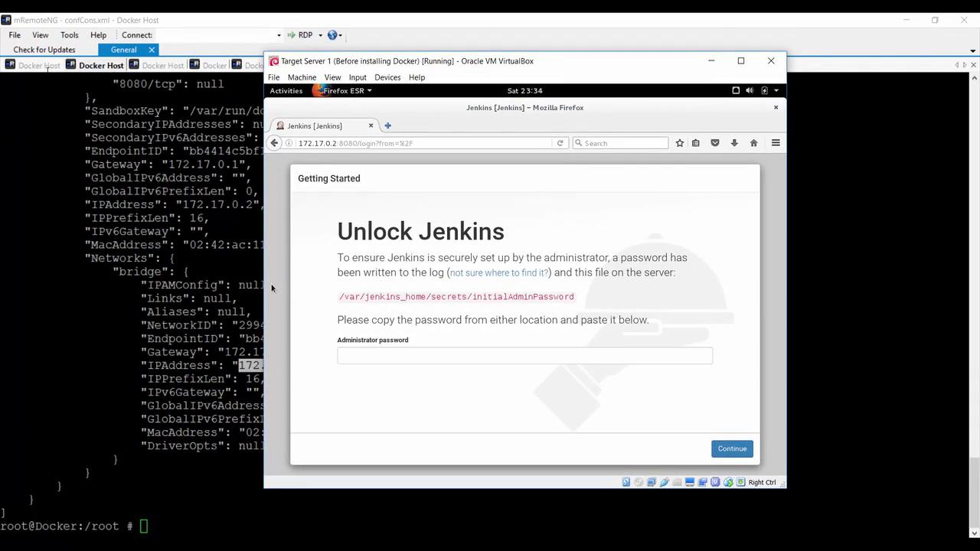Screen dimensions: 980x551
Task: Click the VirtualBox network status icon
Action: pos(652,482)
